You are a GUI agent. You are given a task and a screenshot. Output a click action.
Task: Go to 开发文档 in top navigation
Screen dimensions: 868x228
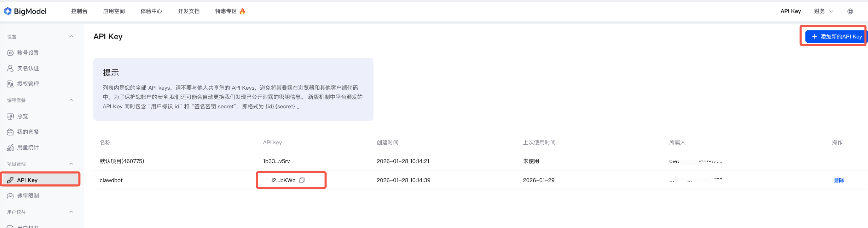(189, 11)
